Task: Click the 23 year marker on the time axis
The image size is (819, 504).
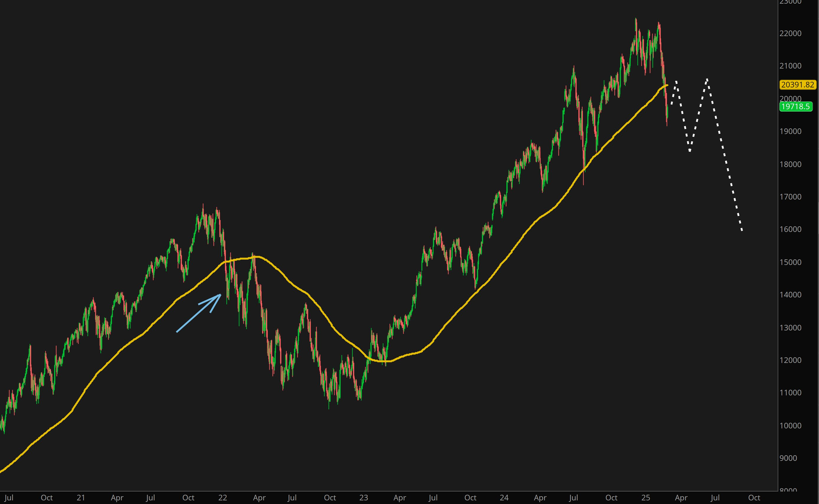Action: [x=364, y=497]
